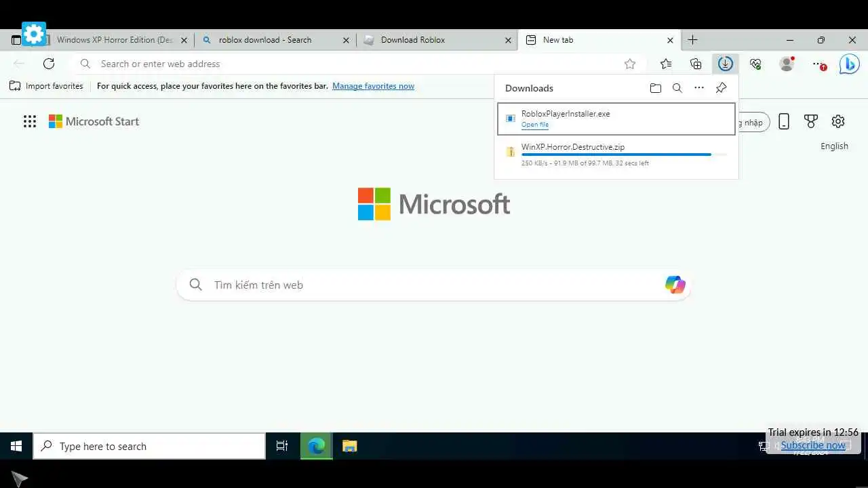This screenshot has width=868, height=488.
Task: Open the tab actions menu icon
Action: point(16,40)
